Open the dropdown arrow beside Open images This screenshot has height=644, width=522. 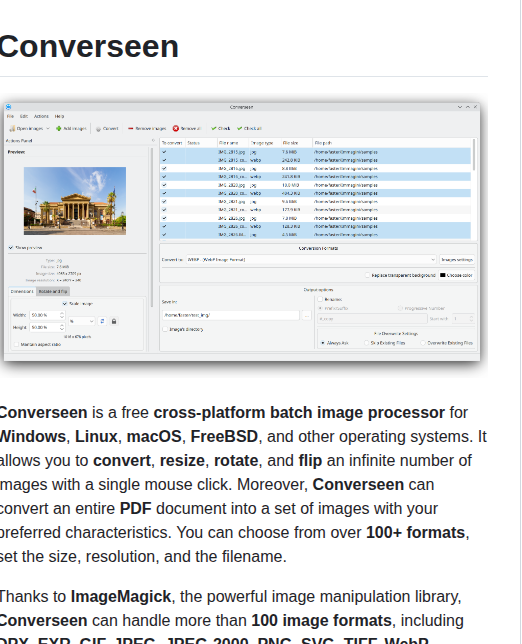point(48,129)
